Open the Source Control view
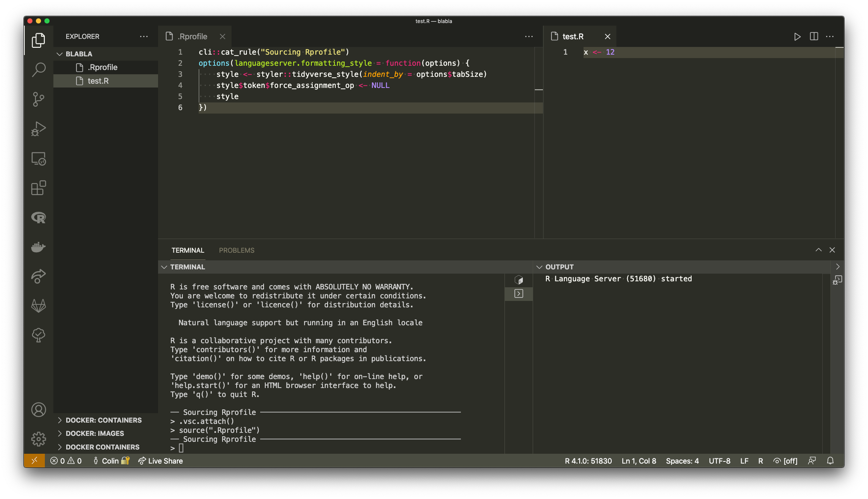The height and width of the screenshot is (499, 868). pyautogui.click(x=38, y=99)
